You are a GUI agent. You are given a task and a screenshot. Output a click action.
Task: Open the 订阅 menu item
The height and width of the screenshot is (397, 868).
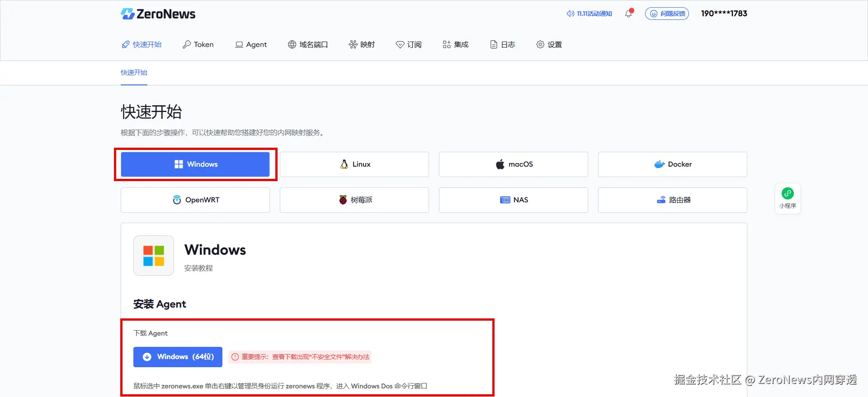[x=409, y=44]
